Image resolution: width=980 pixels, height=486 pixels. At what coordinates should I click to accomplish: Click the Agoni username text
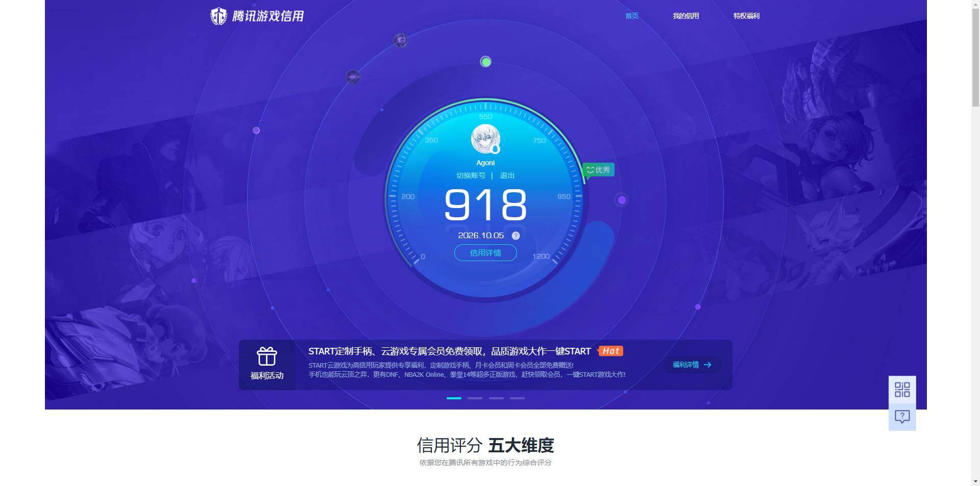coord(485,163)
